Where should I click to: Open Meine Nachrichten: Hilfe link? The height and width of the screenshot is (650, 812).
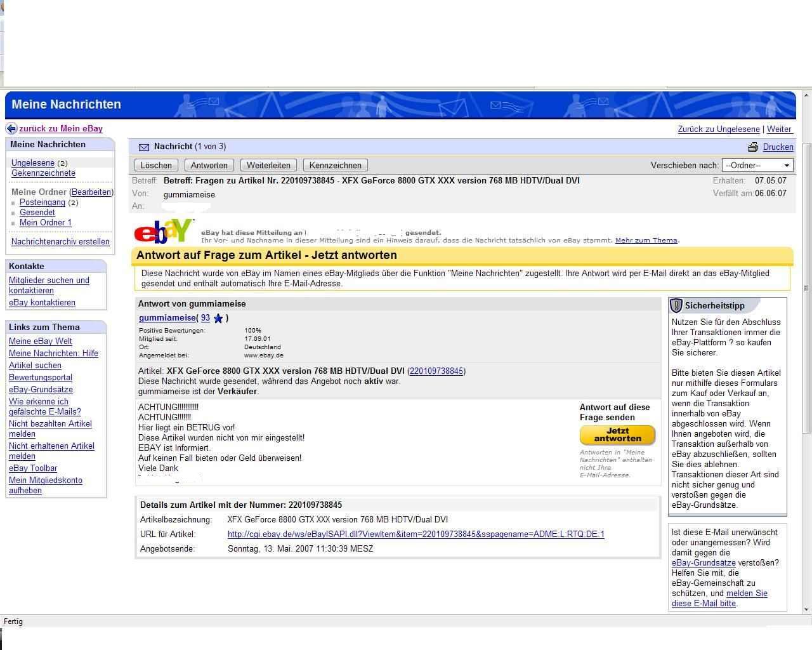(53, 354)
